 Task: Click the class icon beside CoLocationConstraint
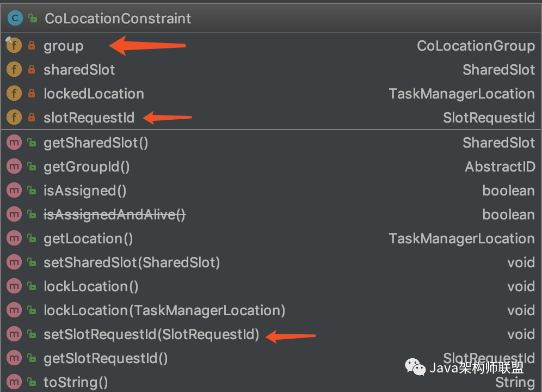[14, 19]
